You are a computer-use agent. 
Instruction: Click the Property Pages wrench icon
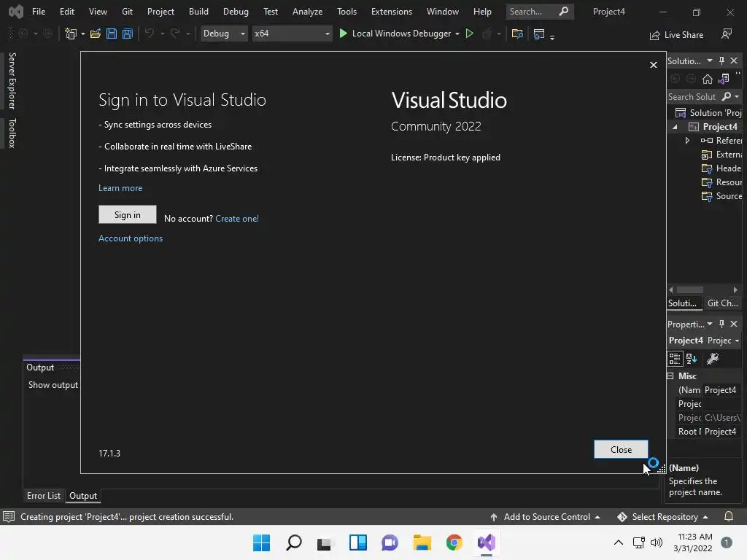[x=713, y=359]
